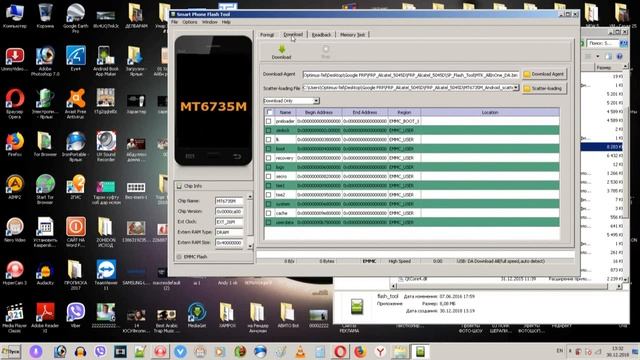Open the Opera browser desktop shortcut
Image resolution: width=640 pixels, height=360 pixels.
click(x=15, y=104)
